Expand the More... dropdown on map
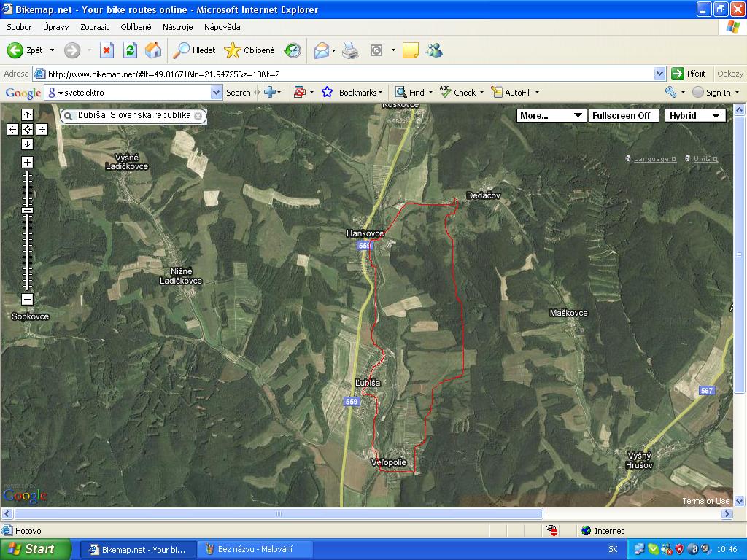The height and width of the screenshot is (560, 747). click(551, 115)
